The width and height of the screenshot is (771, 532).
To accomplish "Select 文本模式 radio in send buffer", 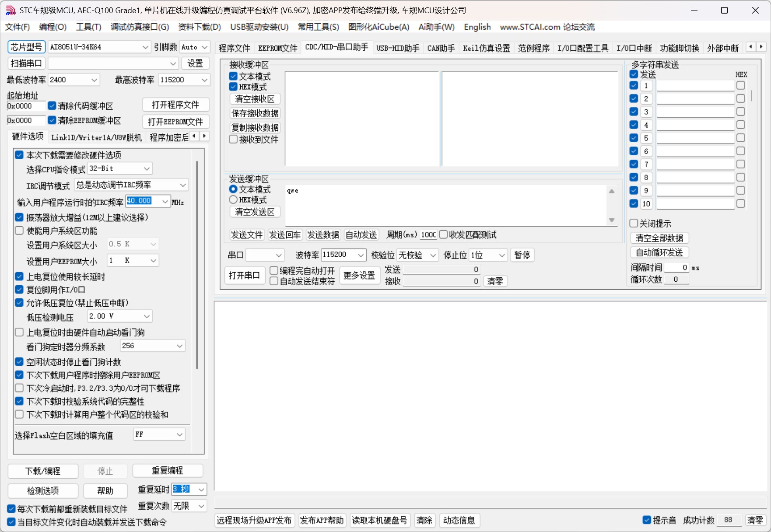I will 233,189.
